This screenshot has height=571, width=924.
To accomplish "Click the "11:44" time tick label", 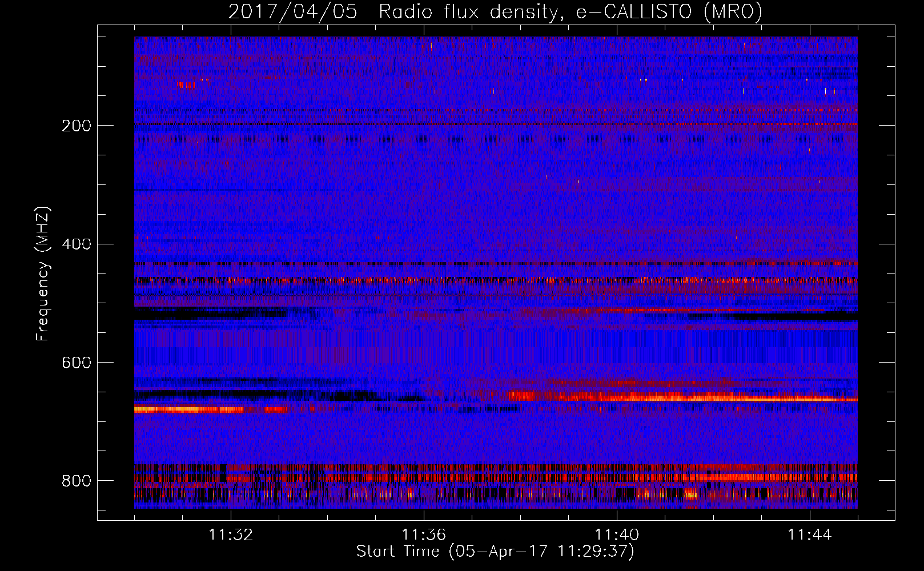I will pyautogui.click(x=810, y=535).
